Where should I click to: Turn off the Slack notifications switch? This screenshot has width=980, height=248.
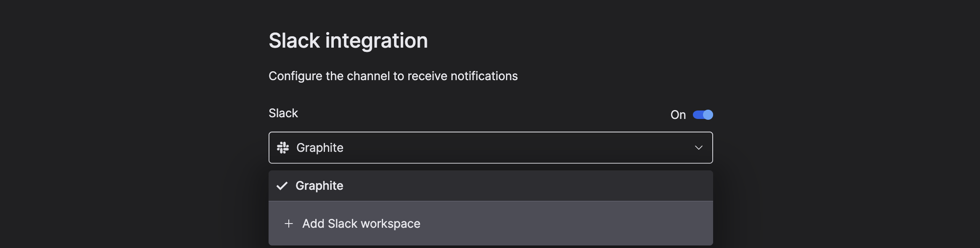pyautogui.click(x=703, y=115)
